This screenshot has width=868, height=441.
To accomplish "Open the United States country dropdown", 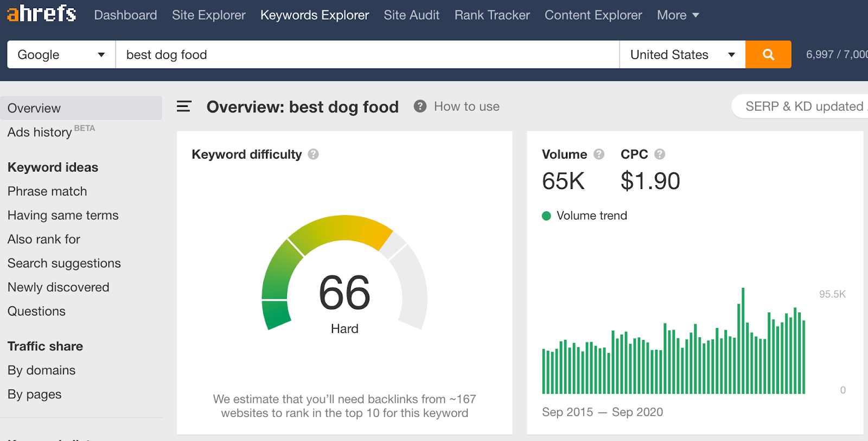I will pos(682,54).
